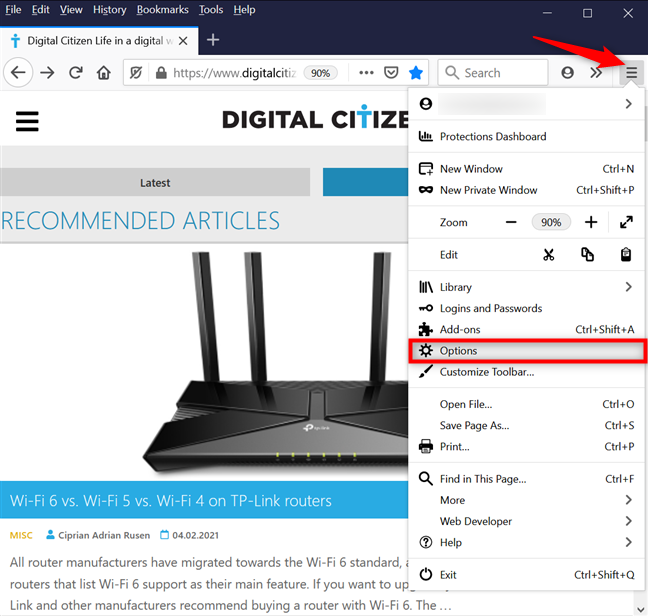Close the Firefox hamburger menu button
This screenshot has width=648, height=616.
[631, 73]
